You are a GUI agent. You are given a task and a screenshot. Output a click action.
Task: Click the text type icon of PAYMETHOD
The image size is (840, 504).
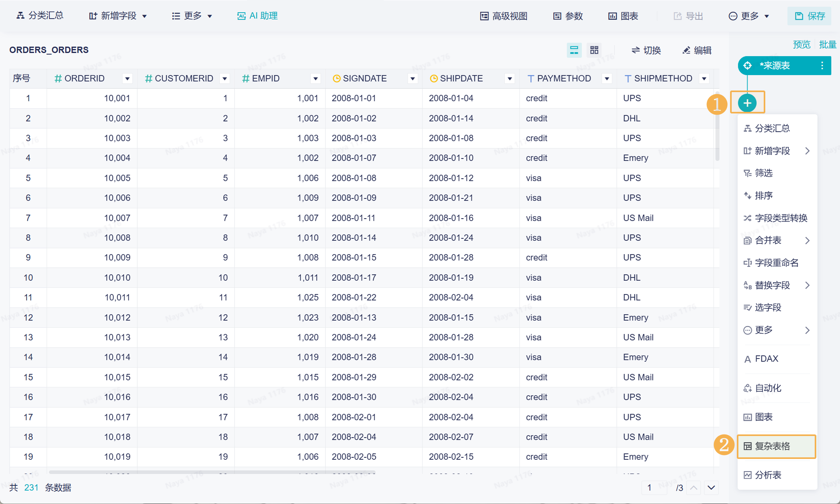coord(531,79)
